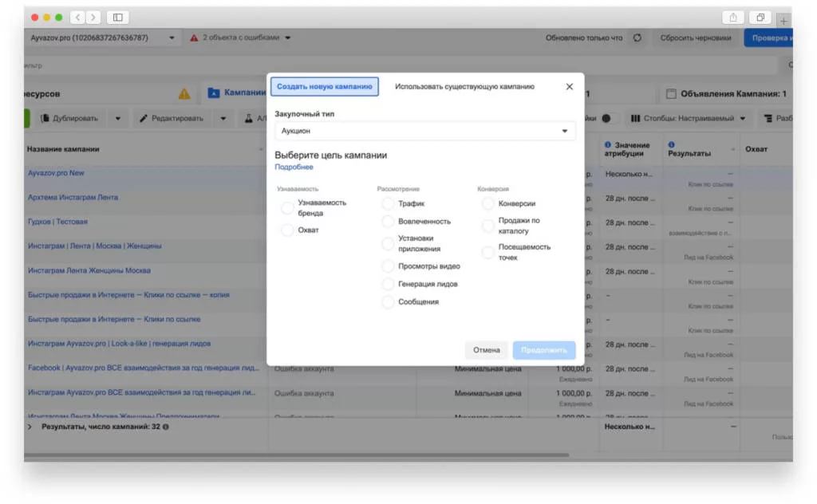The width and height of the screenshot is (817, 504).
Task: Click the red error warning triangle
Action: (194, 37)
